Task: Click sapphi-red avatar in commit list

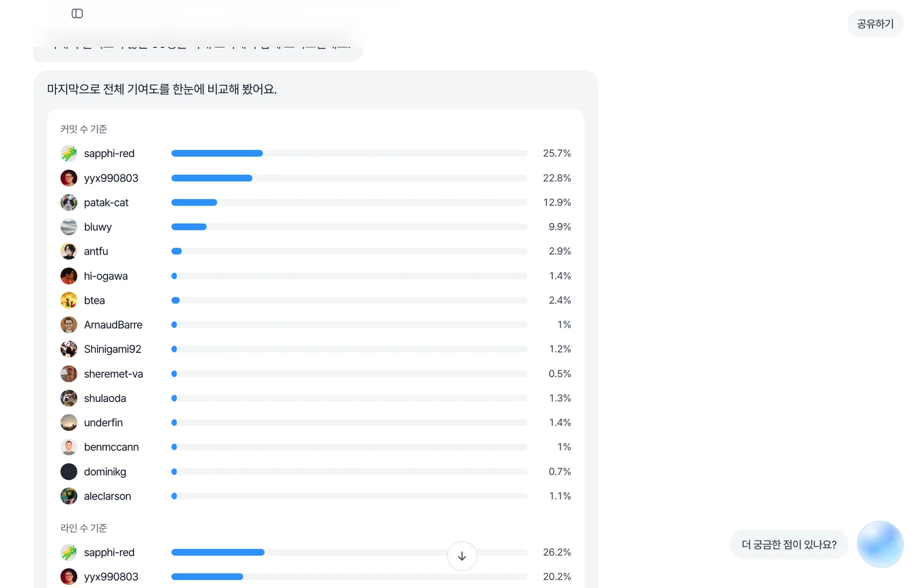Action: pyautogui.click(x=69, y=153)
